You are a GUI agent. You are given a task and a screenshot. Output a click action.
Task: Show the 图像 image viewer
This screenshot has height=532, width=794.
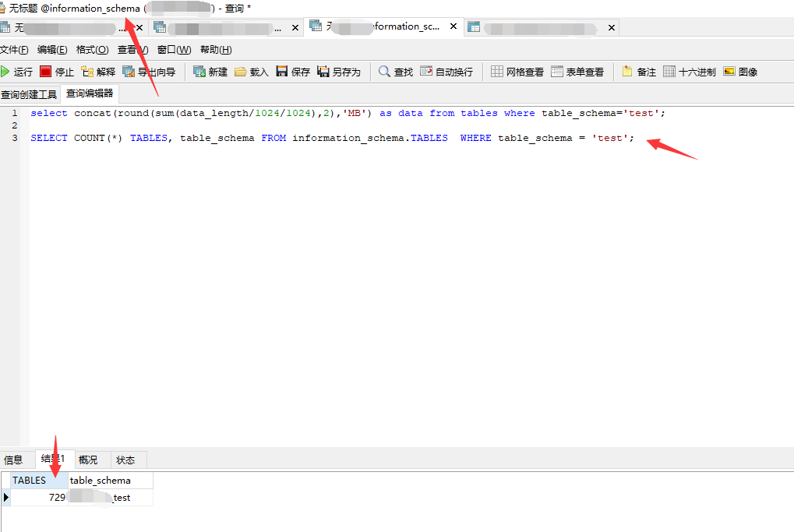[x=740, y=72]
